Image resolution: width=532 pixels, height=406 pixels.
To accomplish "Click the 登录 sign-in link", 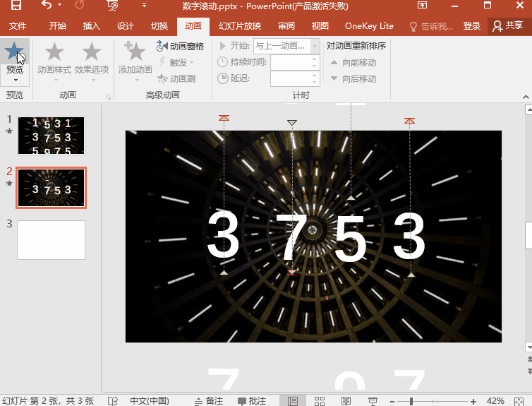I will point(471,26).
